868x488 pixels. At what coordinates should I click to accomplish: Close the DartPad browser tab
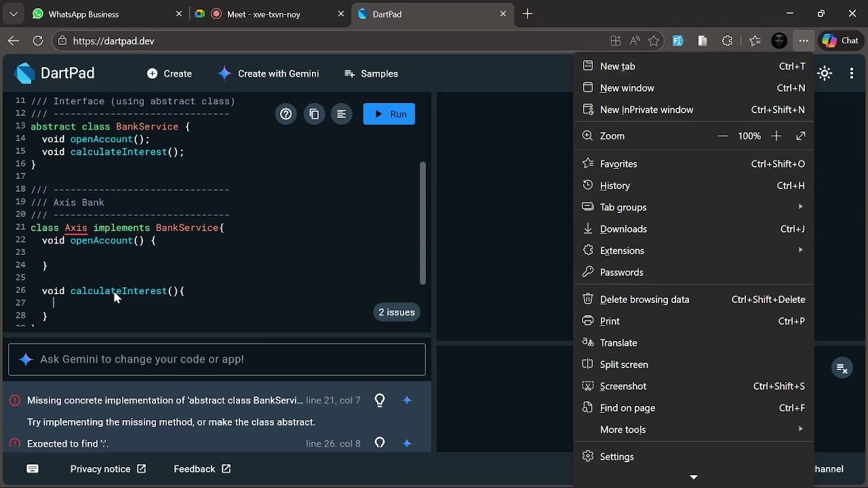coord(503,14)
